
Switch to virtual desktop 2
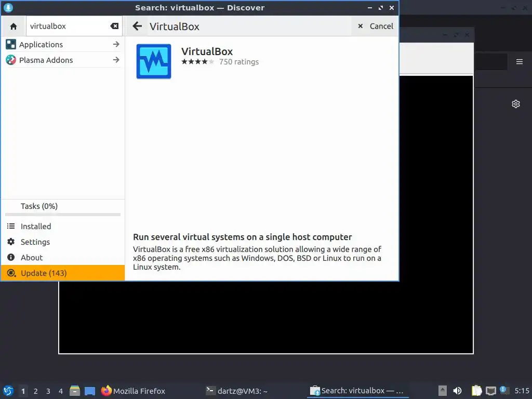tap(36, 391)
